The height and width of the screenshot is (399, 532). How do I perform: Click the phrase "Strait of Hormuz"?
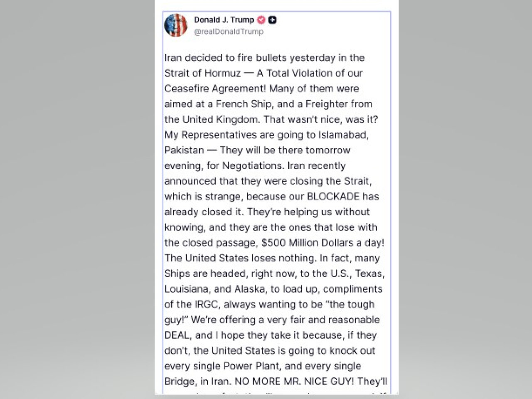click(202, 73)
